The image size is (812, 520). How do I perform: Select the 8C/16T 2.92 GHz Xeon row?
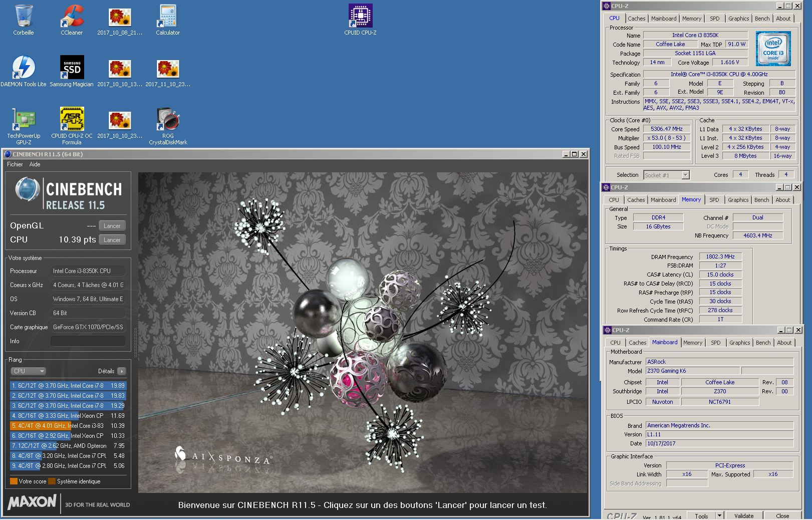[x=68, y=436]
